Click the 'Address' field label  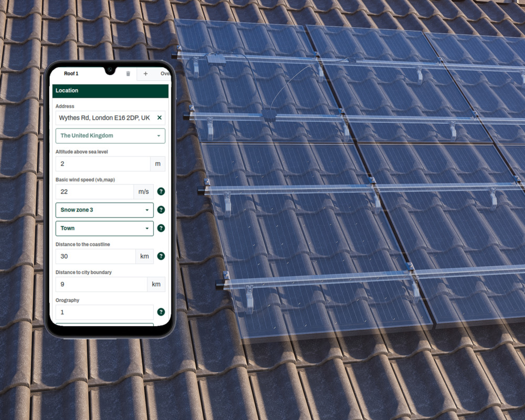[65, 106]
